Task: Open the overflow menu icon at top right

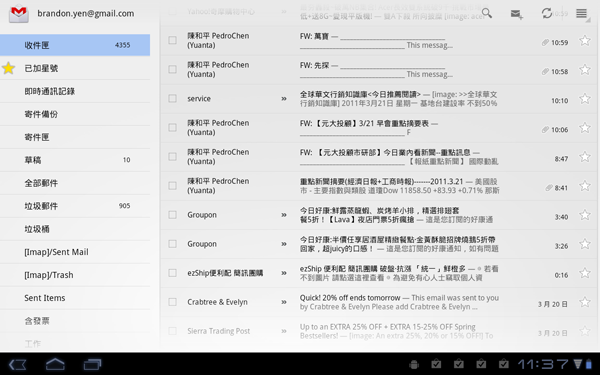Action: [x=582, y=13]
